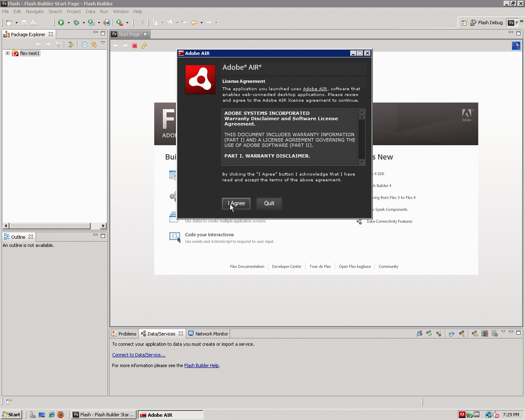
Task: Click the Export Release Build icon
Action: point(107,23)
